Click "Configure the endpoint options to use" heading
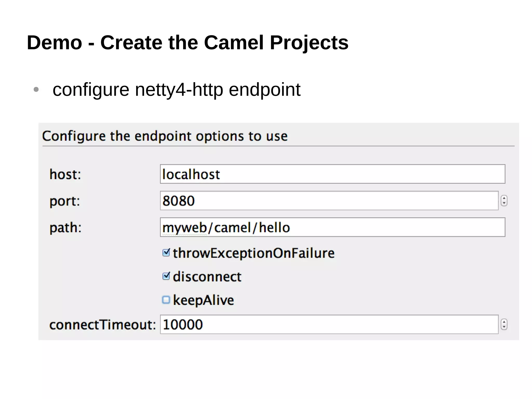The width and height of the screenshot is (532, 399). point(165,136)
